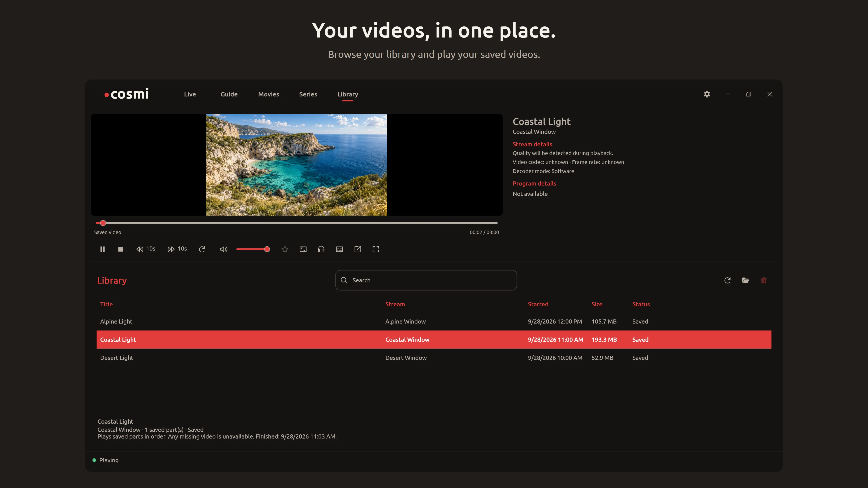Click the 9/28/2026 10:00 AM start time
The image size is (868, 488).
[555, 358]
